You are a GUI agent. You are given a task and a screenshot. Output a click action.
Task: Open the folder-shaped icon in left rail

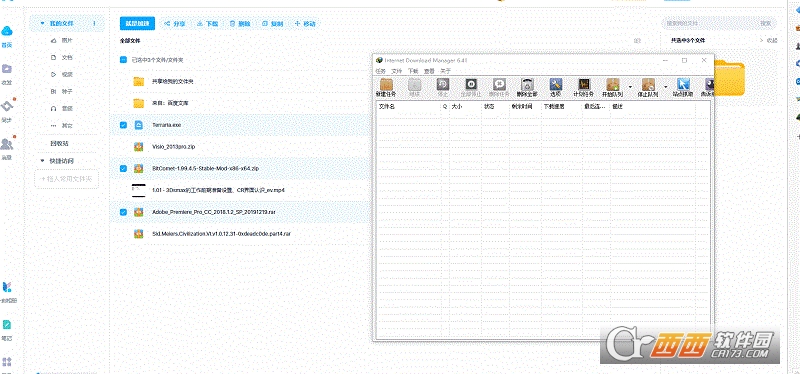pyautogui.click(x=7, y=69)
